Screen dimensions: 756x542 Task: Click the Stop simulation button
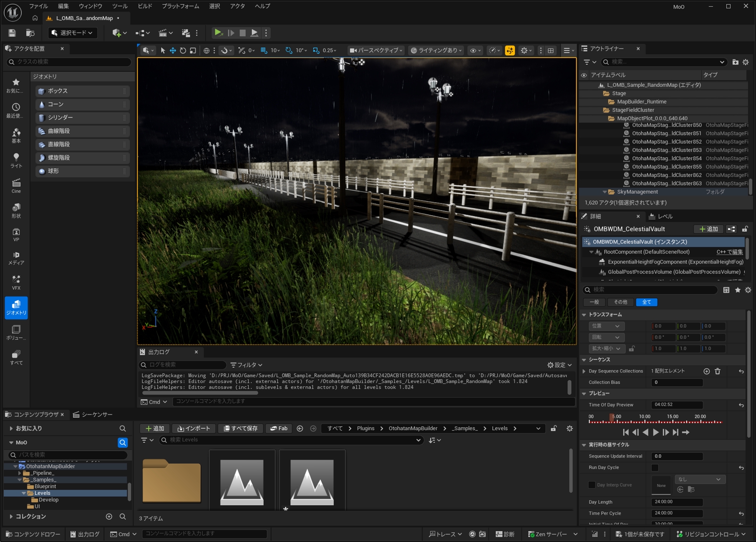[x=242, y=33]
